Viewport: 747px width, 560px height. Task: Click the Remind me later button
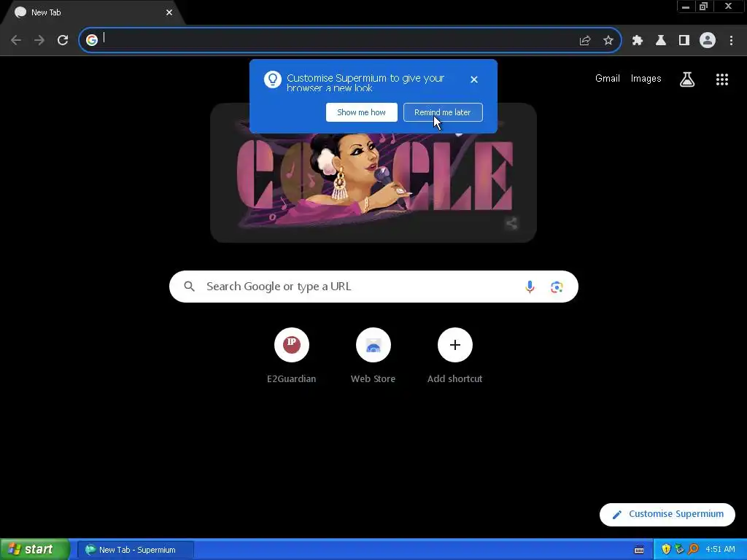pyautogui.click(x=443, y=112)
